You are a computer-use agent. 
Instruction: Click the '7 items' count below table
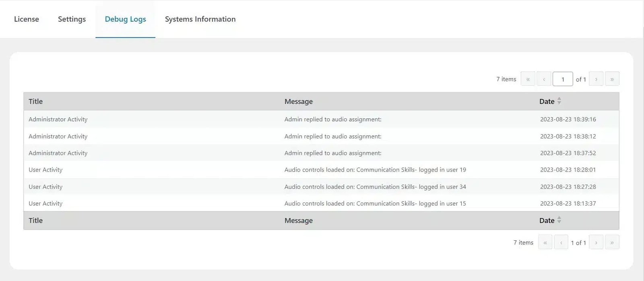pos(523,242)
